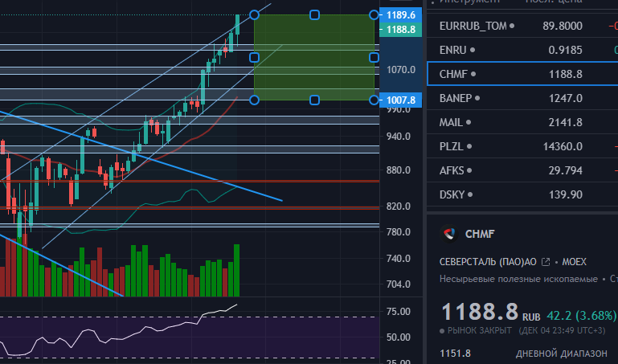Image resolution: width=618 pixels, height=364 pixels.
Task: Click the 704.0 price scale label
Action: pos(398,284)
